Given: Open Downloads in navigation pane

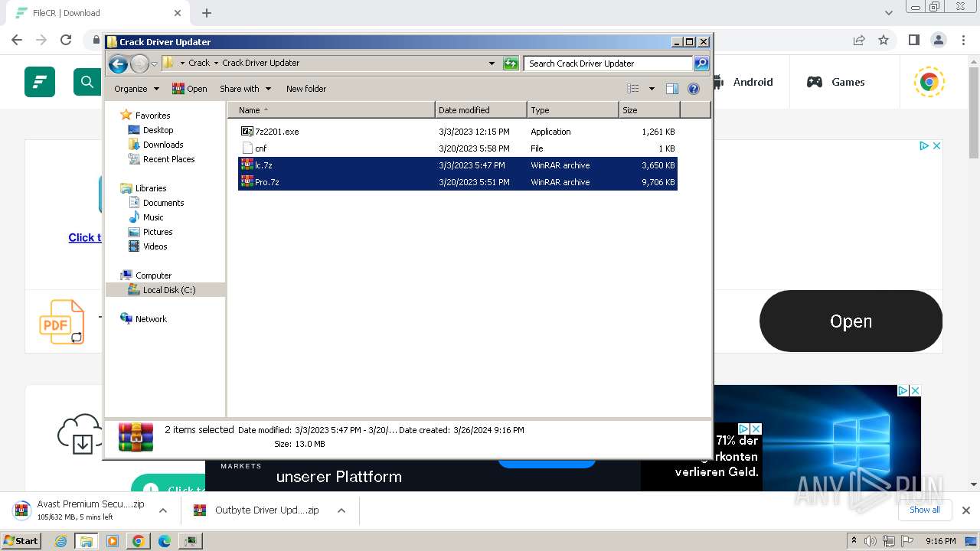Looking at the screenshot, I should (156, 145).
